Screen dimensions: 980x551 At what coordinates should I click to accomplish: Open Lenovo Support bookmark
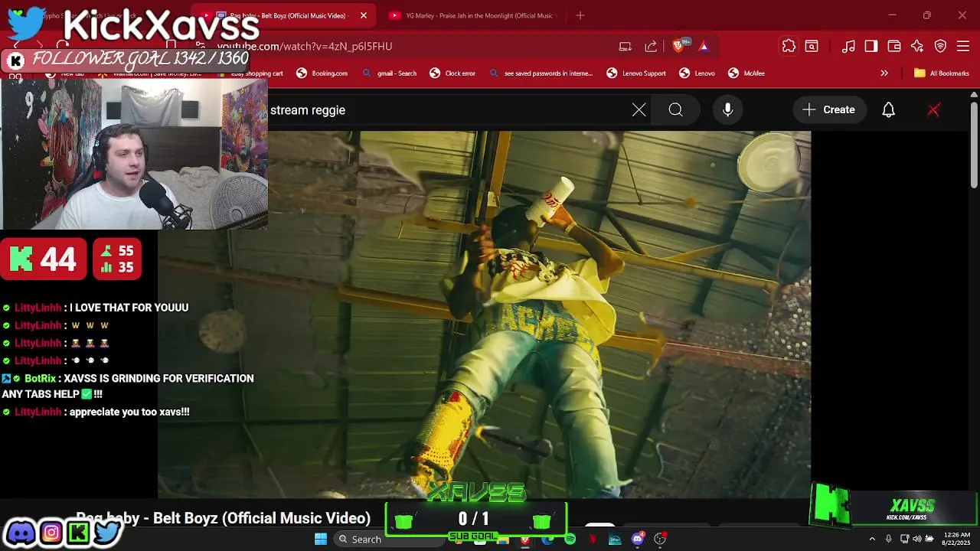[635, 73]
